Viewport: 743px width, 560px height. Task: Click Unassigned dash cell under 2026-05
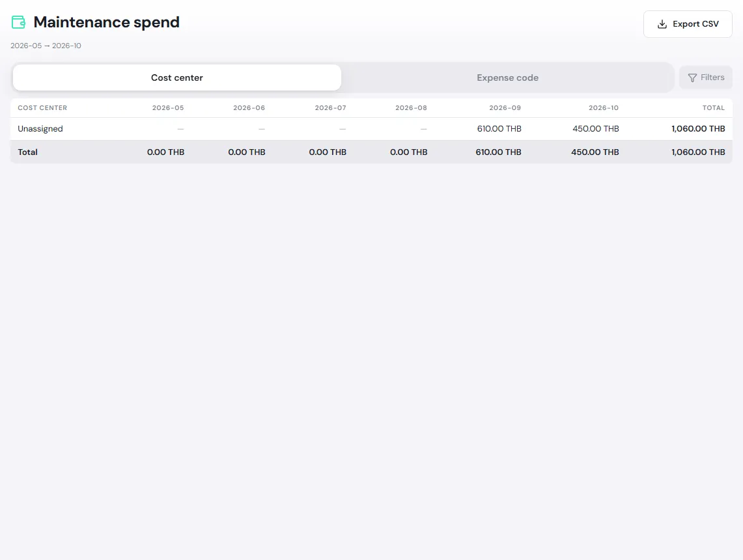[180, 129]
